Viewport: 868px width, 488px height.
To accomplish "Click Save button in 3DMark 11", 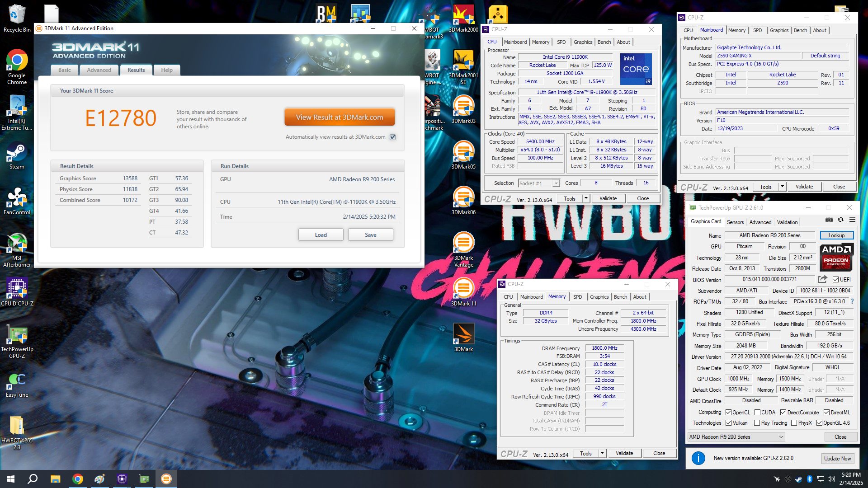I will (371, 235).
